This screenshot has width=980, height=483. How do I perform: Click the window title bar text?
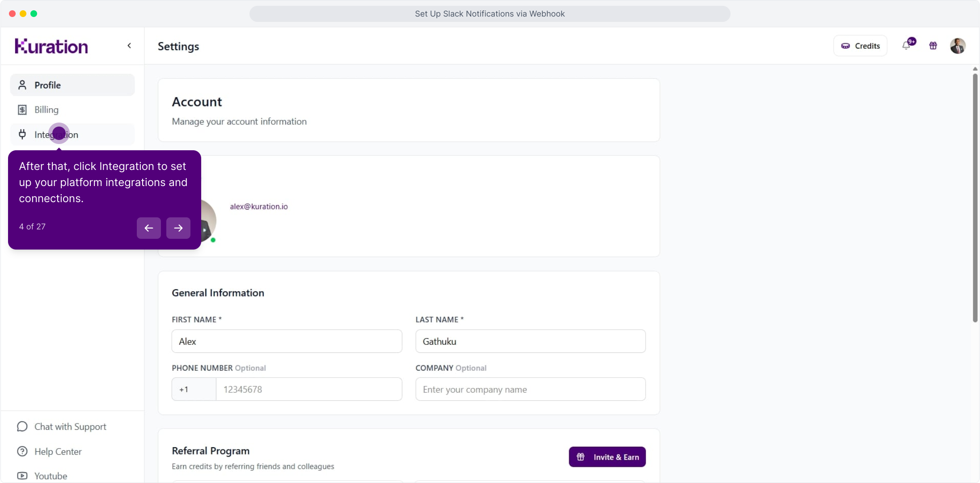490,14
